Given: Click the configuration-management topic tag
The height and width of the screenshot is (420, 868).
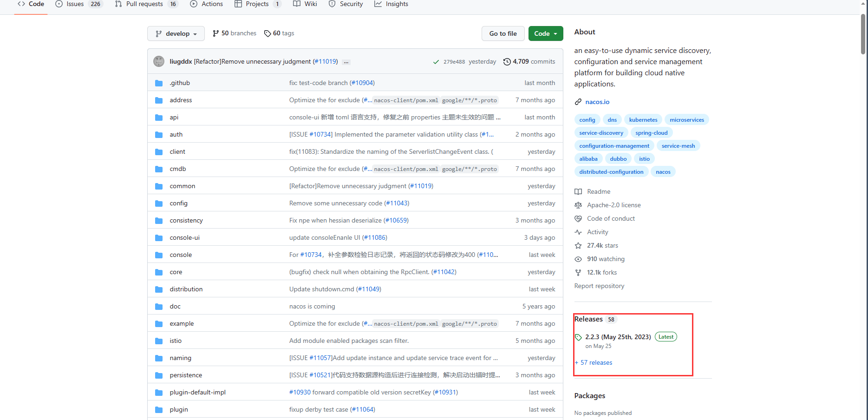Looking at the screenshot, I should 614,146.
